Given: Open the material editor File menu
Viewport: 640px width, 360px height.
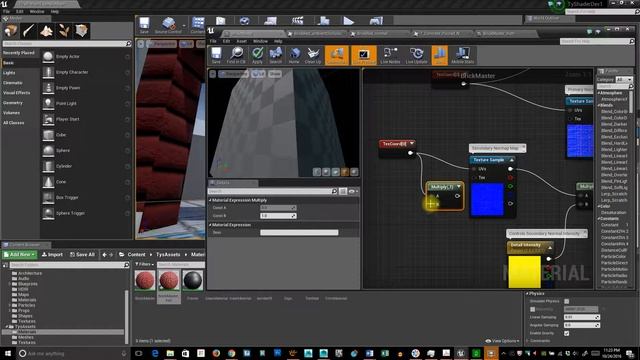Looking at the screenshot, I should click(213, 41).
